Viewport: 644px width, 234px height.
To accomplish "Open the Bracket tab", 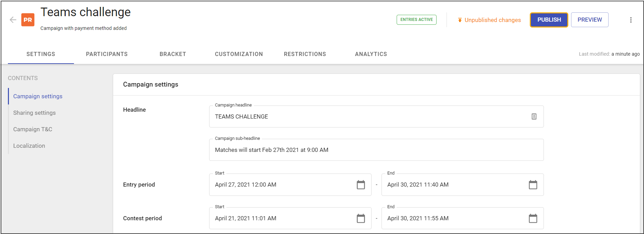I will tap(173, 54).
